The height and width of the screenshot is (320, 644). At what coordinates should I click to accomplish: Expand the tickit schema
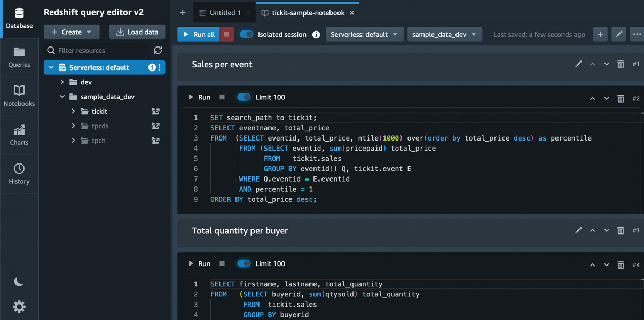pos(73,111)
